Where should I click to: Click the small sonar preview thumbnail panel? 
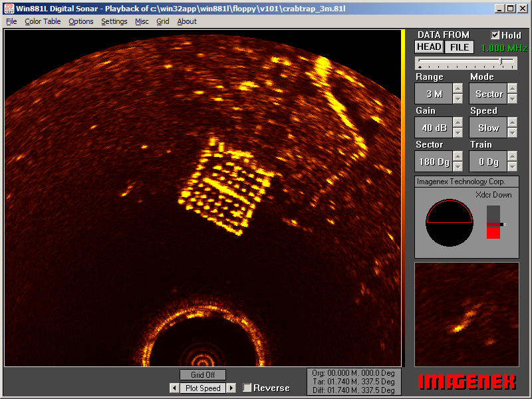pyautogui.click(x=465, y=316)
